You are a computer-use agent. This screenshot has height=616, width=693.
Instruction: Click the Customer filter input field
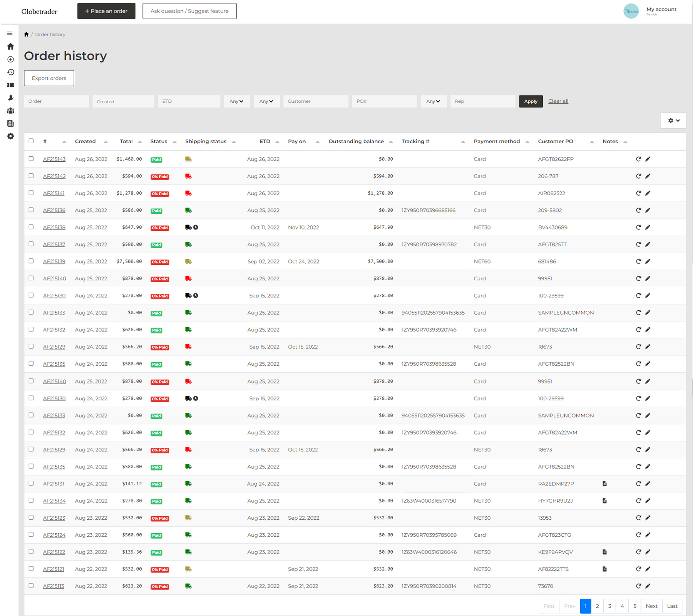pyautogui.click(x=316, y=101)
